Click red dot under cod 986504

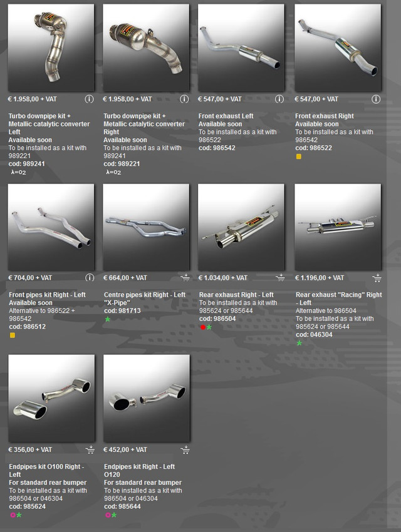(x=203, y=327)
